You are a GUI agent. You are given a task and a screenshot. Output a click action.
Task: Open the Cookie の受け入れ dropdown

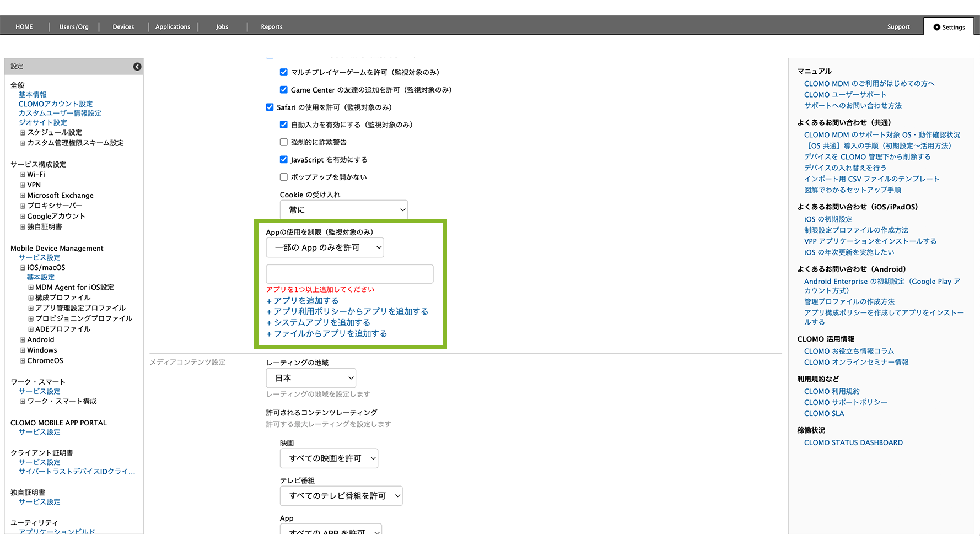coord(343,210)
